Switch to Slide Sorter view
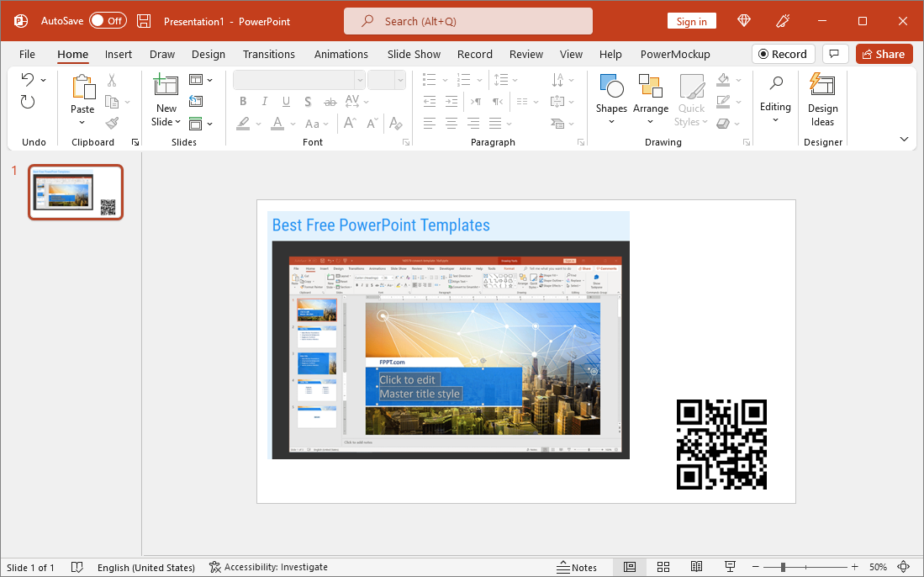 point(663,567)
